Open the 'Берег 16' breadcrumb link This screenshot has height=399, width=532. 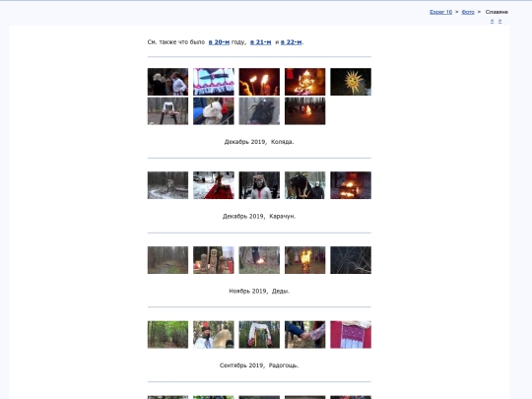click(440, 12)
